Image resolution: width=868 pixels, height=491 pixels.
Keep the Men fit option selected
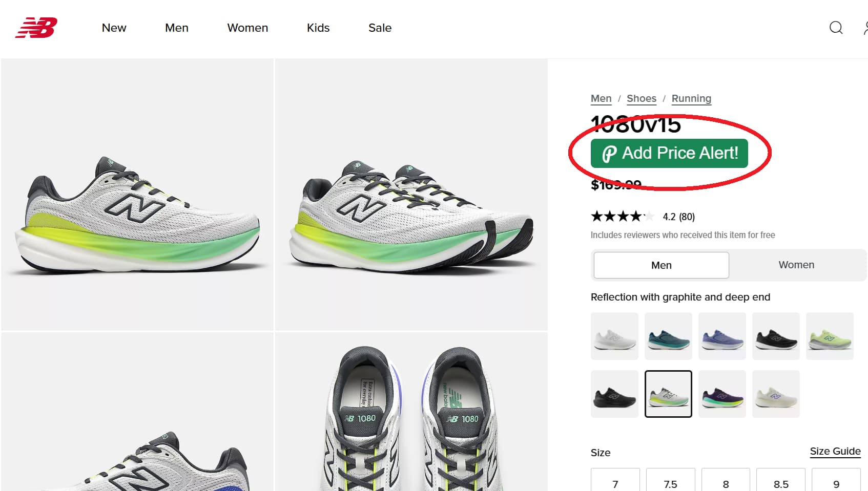(x=661, y=265)
